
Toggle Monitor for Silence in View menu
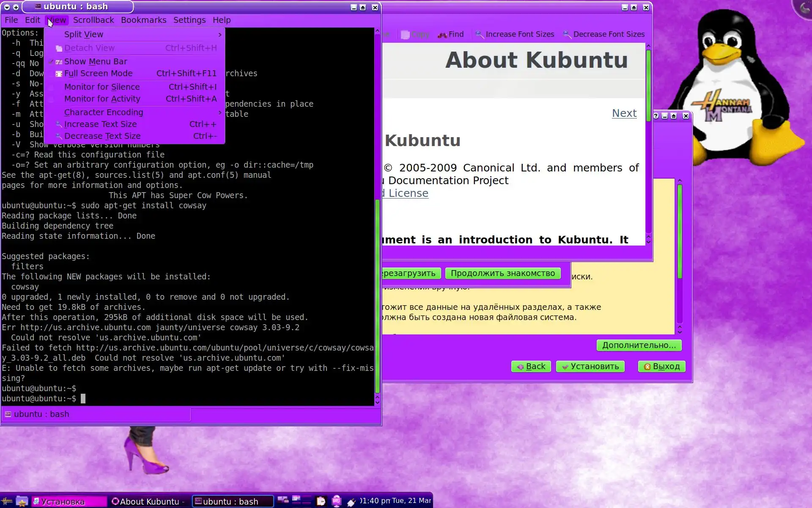click(102, 87)
